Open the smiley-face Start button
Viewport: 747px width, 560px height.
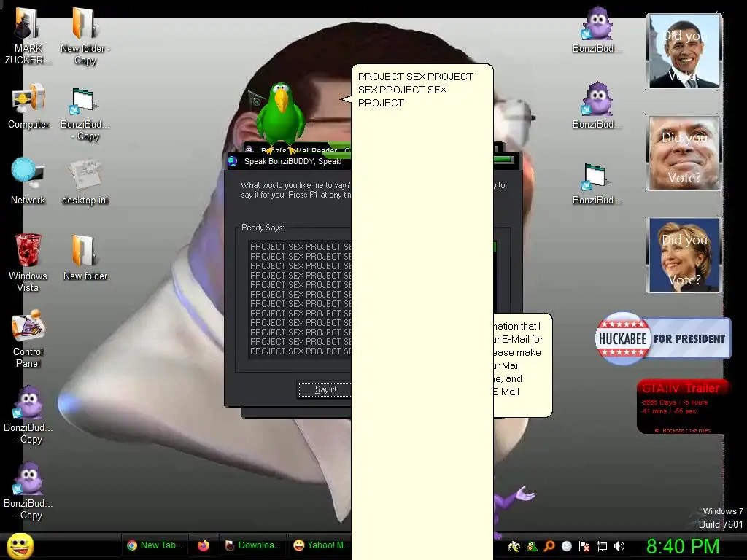(x=20, y=545)
